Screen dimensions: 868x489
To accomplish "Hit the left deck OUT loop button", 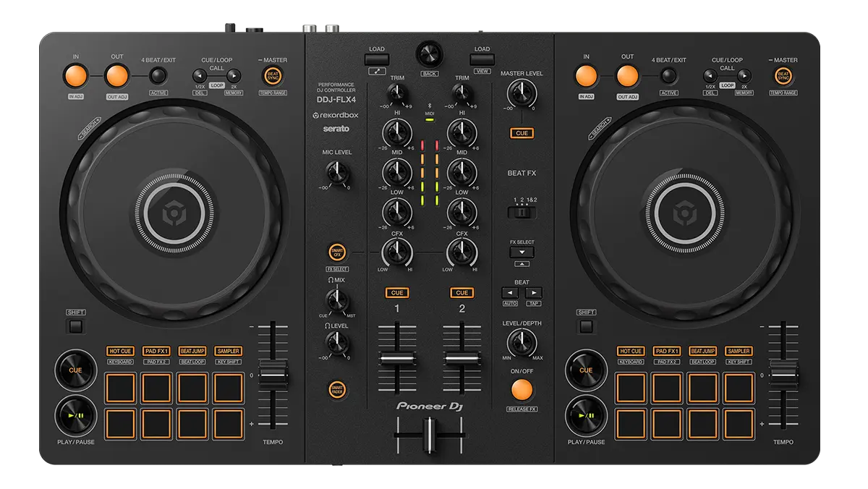I will click(x=116, y=75).
